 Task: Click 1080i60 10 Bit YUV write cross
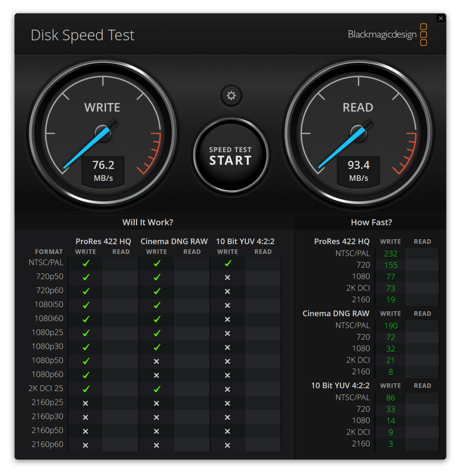tap(227, 320)
